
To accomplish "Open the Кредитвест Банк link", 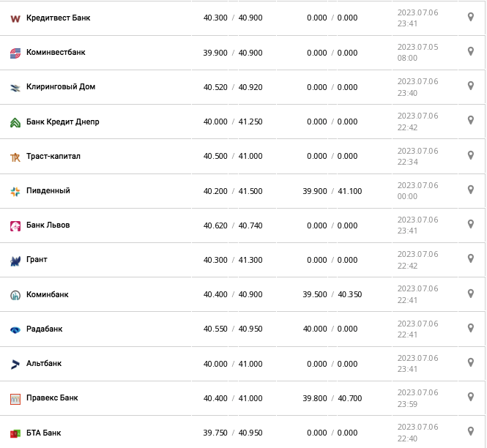I will 58,18.
